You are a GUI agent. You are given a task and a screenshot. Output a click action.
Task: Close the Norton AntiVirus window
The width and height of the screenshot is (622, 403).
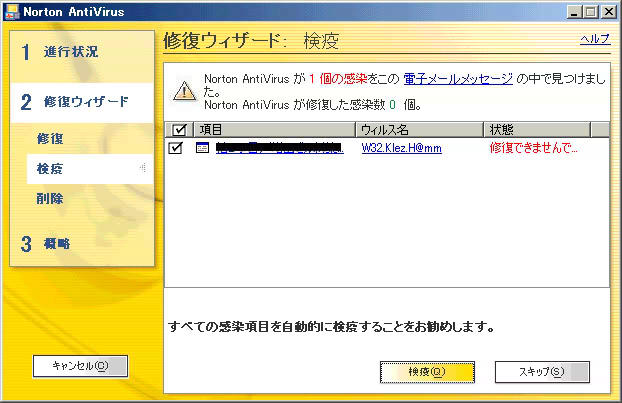click(609, 12)
